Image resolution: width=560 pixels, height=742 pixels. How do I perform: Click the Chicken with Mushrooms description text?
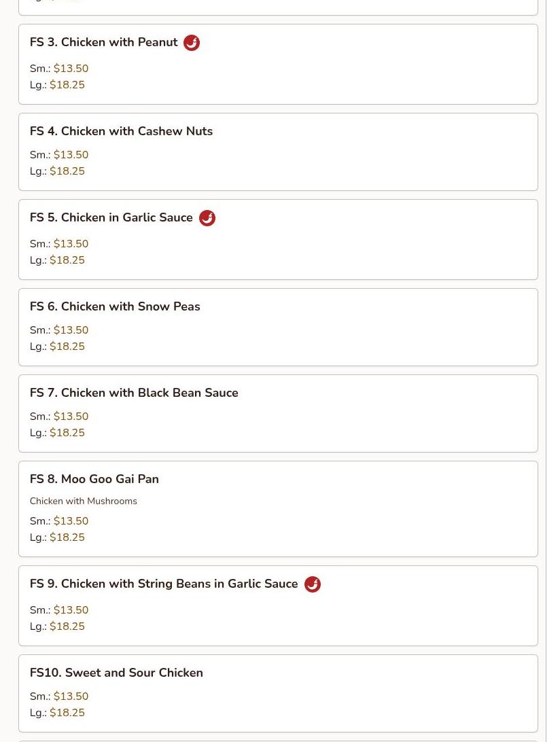[x=84, y=501]
